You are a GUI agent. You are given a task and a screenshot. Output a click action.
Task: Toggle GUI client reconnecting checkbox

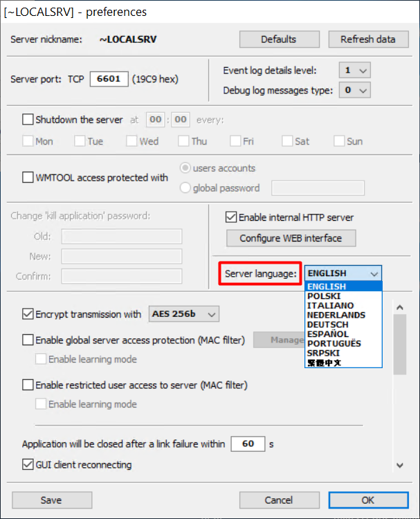coord(28,464)
